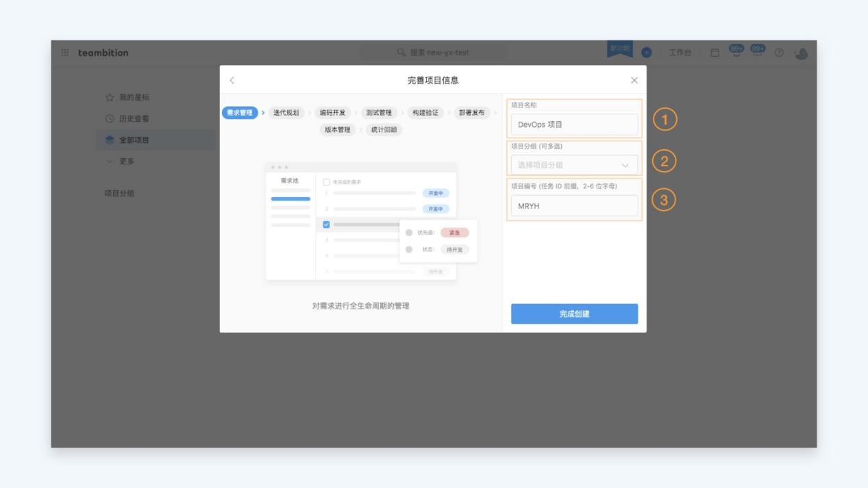
Task: Open 工作台 in the top bar
Action: 680,53
